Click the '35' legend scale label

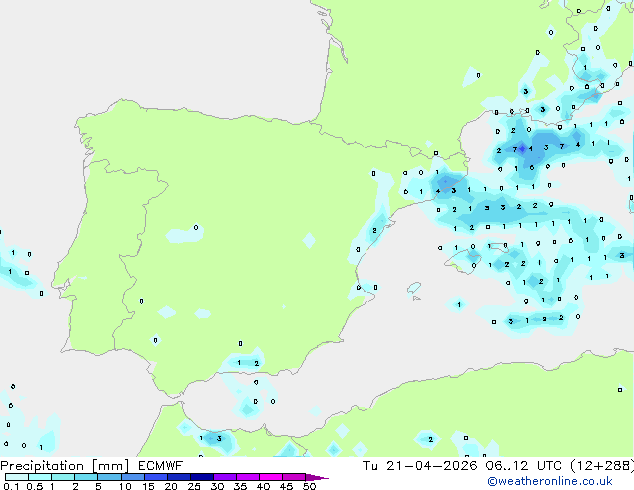[x=240, y=486]
